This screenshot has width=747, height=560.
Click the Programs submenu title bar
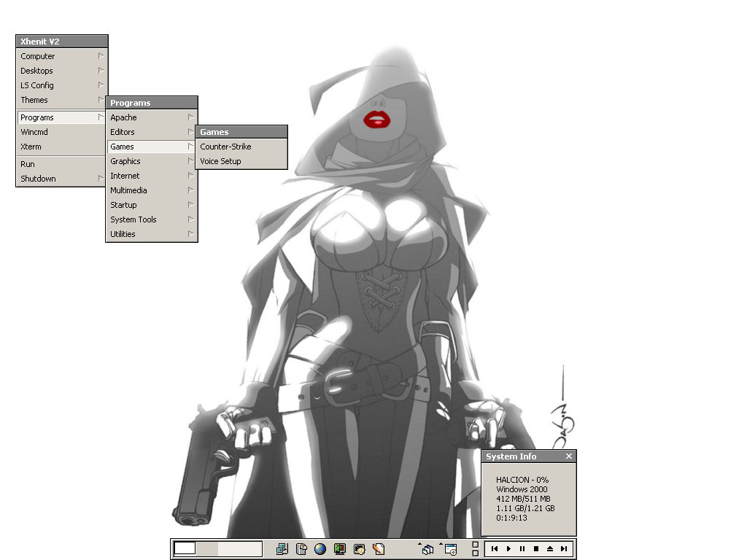pyautogui.click(x=152, y=103)
